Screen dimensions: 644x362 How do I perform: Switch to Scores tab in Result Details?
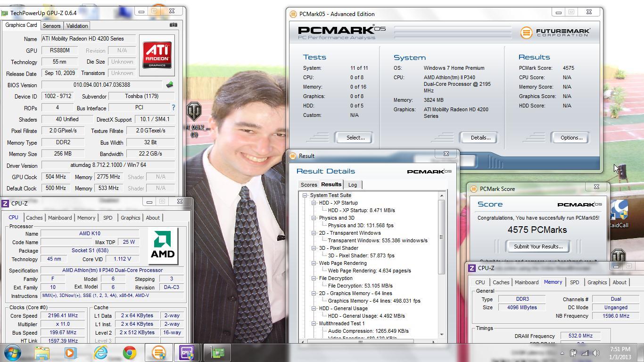[x=309, y=185]
